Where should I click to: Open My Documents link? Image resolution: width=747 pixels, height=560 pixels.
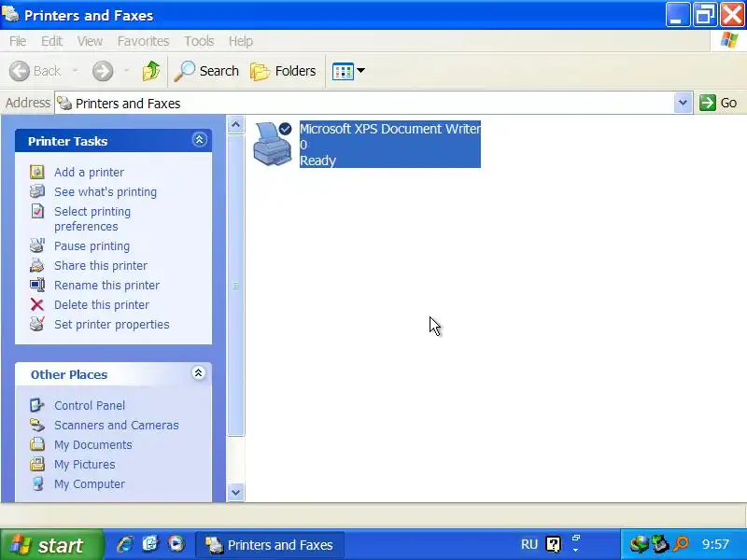pyautogui.click(x=92, y=444)
